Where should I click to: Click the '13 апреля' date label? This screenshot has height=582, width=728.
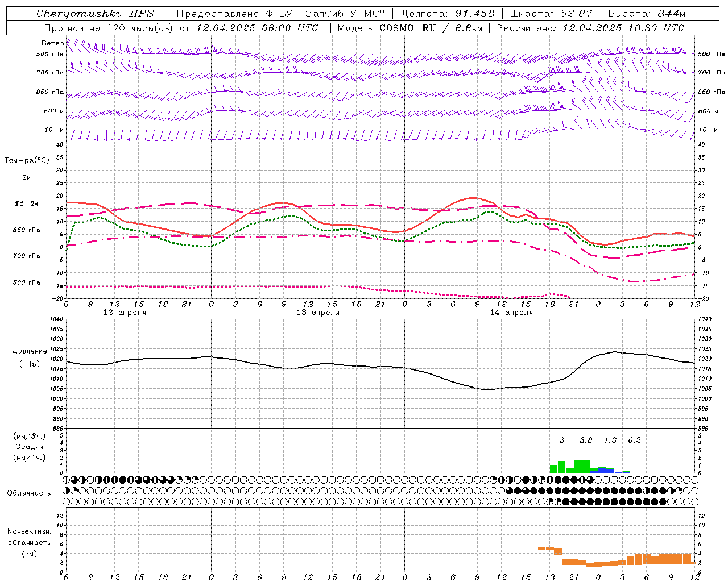pos(318,313)
